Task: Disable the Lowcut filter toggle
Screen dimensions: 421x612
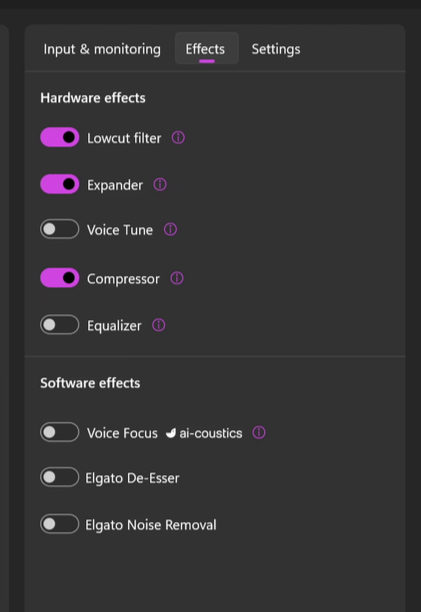Action: coord(60,137)
